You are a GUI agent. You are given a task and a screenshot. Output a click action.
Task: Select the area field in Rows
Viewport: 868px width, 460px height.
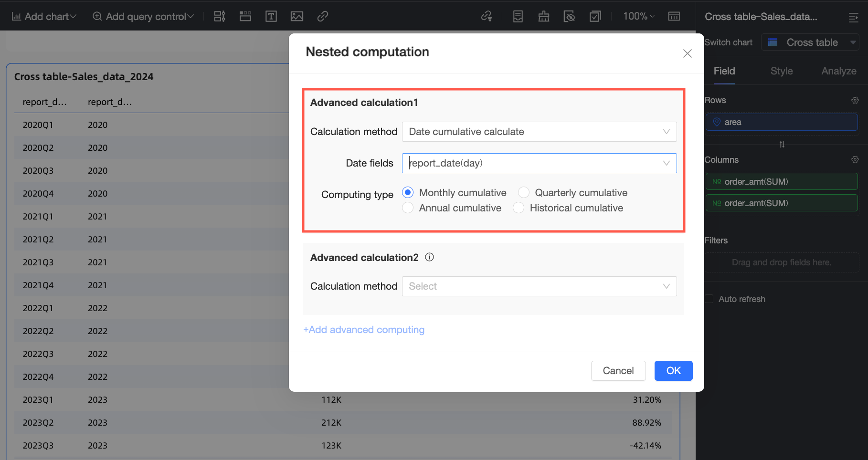[782, 122]
